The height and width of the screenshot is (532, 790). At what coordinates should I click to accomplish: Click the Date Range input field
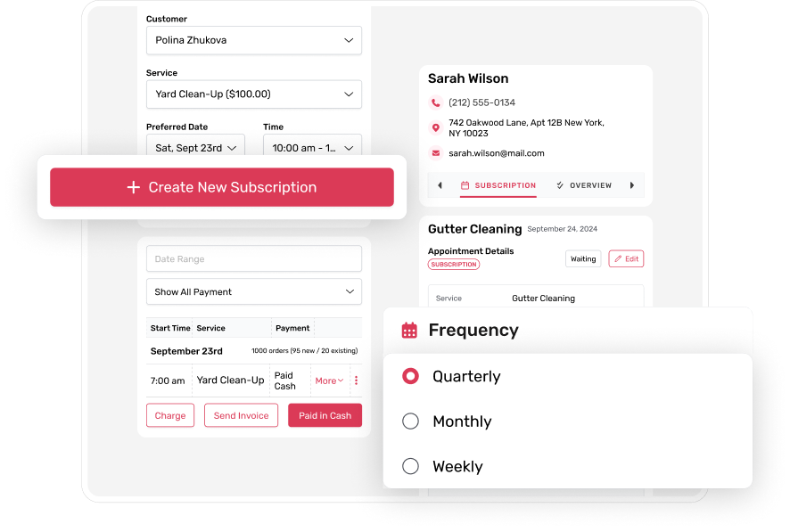[x=254, y=258]
